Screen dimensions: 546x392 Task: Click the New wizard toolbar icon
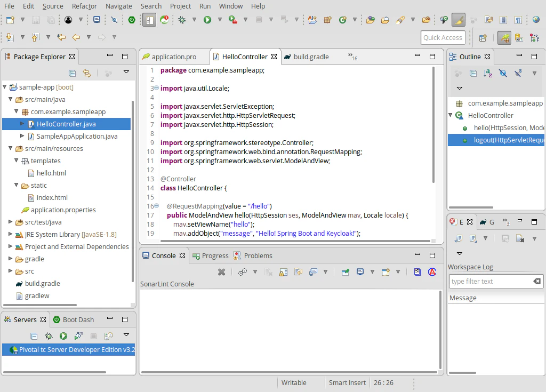click(11, 20)
